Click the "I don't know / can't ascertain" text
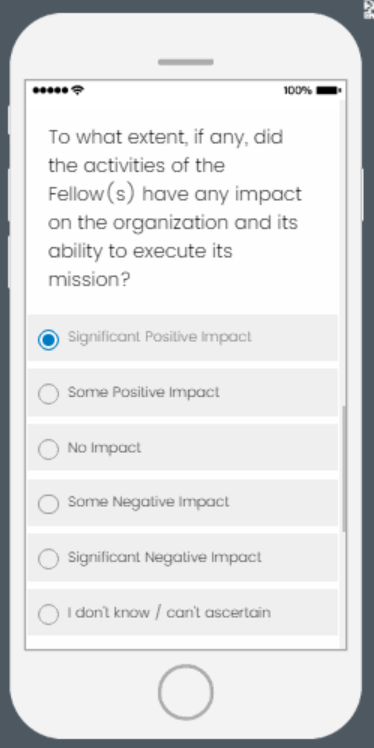Viewport: 374px width, 748px height. [x=169, y=613]
